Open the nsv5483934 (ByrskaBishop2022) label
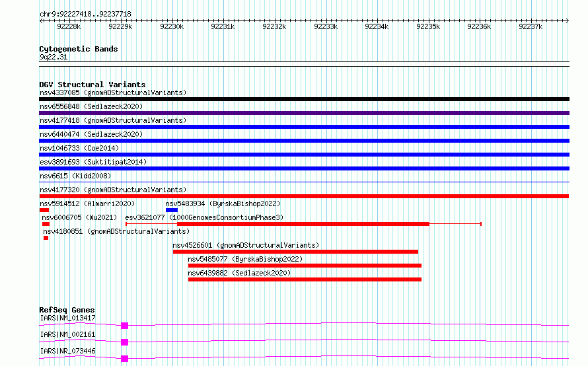This screenshot has height=366, width=588. 223,203
